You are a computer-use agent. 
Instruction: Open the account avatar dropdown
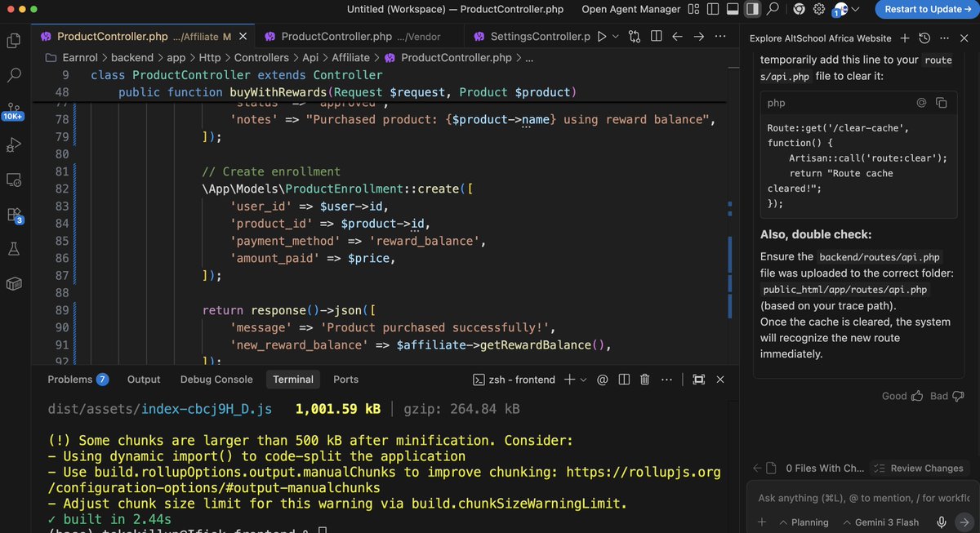[x=845, y=10]
